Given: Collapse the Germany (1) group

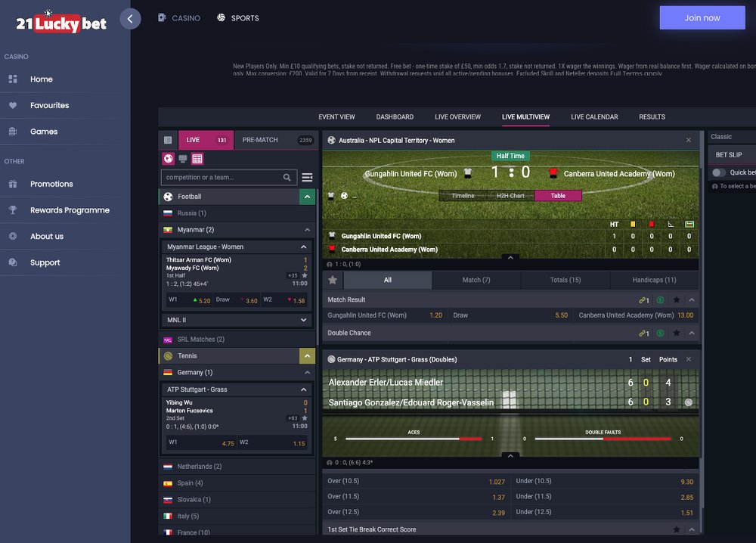Looking at the screenshot, I should coord(307,373).
